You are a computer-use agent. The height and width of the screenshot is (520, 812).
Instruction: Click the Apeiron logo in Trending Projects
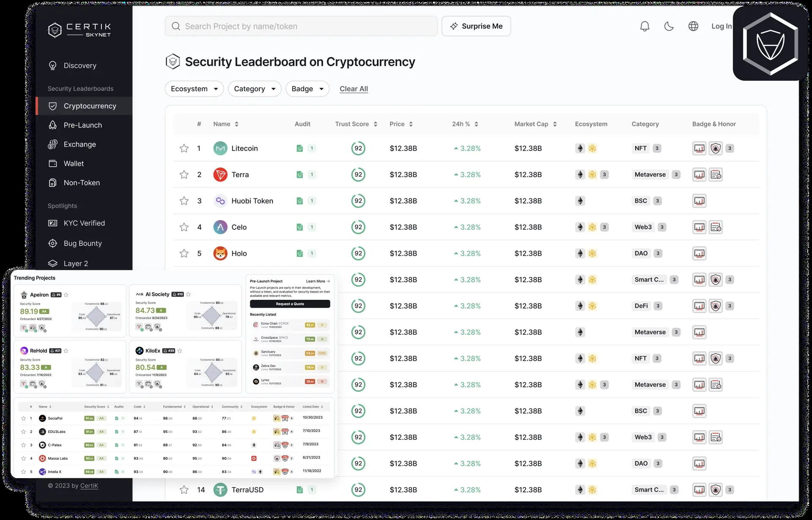[24, 295]
